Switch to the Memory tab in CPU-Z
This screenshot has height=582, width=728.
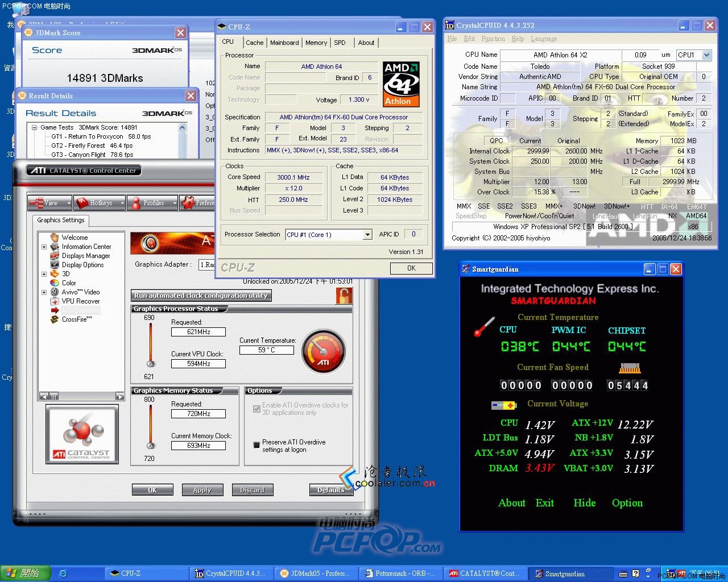tap(316, 43)
